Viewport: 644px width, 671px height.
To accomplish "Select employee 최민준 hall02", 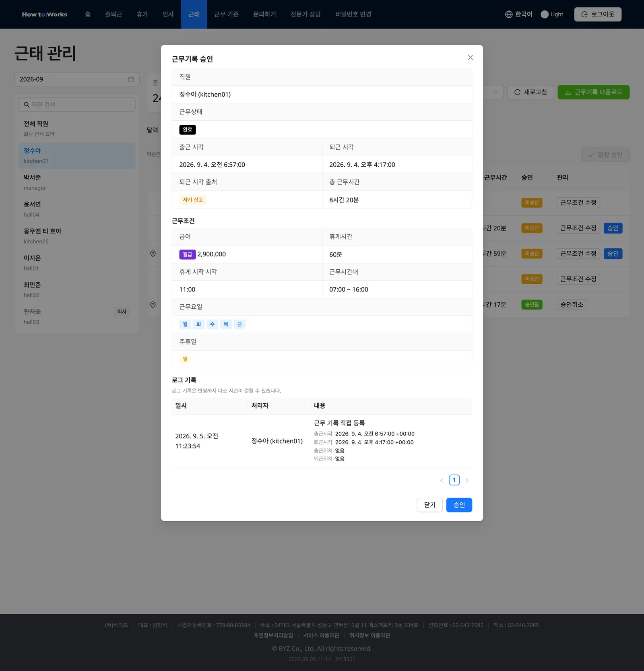I will (x=77, y=290).
